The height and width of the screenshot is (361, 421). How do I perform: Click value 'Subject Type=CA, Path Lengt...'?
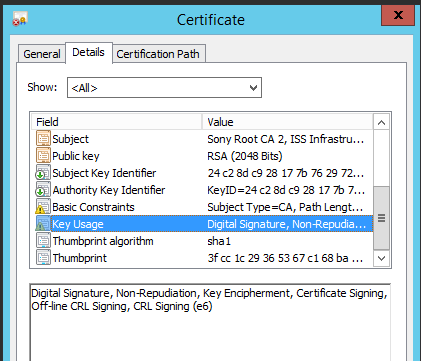point(285,207)
